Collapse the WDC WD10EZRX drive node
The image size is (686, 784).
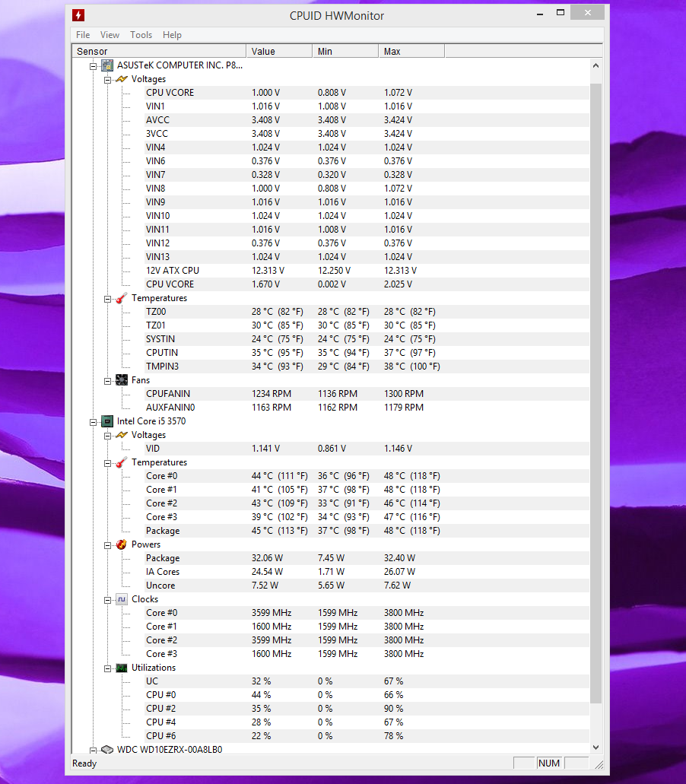(x=93, y=750)
